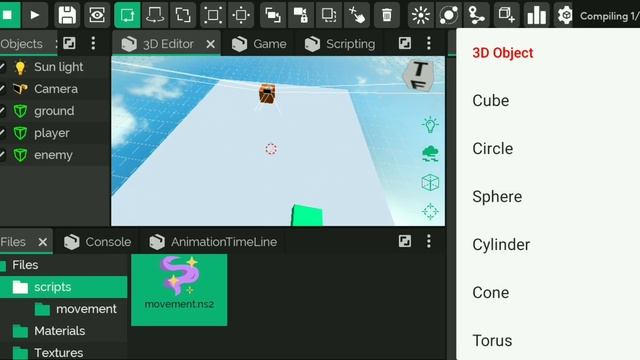
Task: Click the sun lighting settings icon
Action: pyautogui.click(x=421, y=15)
